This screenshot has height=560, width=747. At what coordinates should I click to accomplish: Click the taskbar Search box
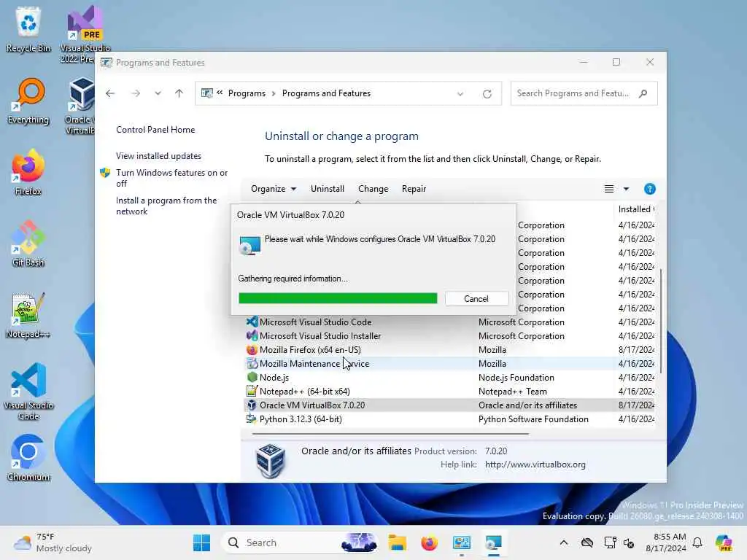point(300,542)
